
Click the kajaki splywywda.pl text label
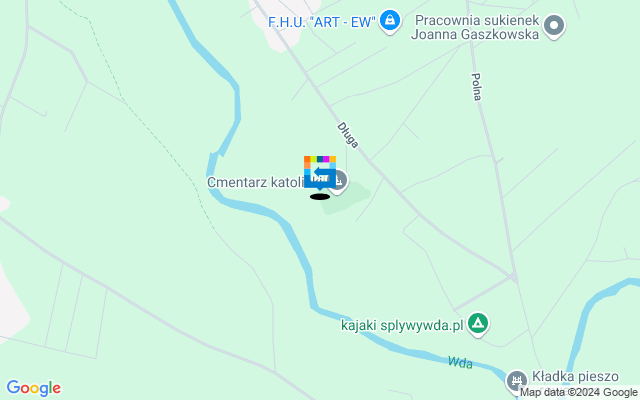click(402, 325)
